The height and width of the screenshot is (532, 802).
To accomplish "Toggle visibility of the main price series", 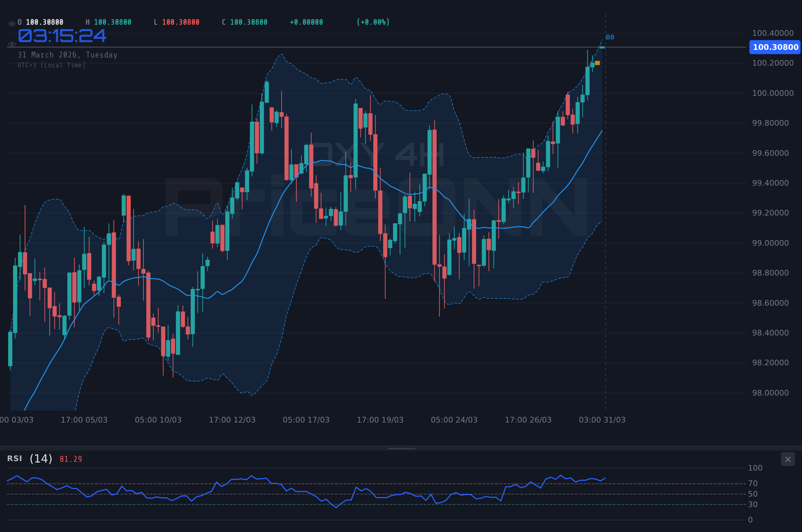I will (12, 24).
